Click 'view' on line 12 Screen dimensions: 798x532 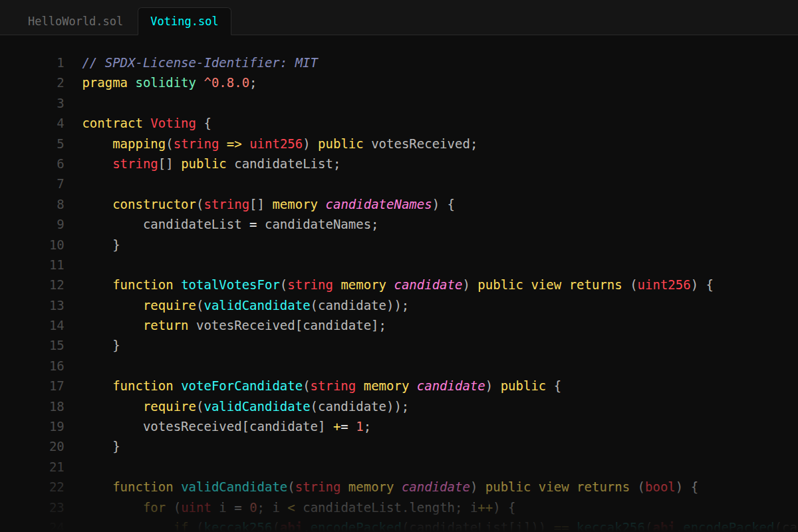[546, 285]
